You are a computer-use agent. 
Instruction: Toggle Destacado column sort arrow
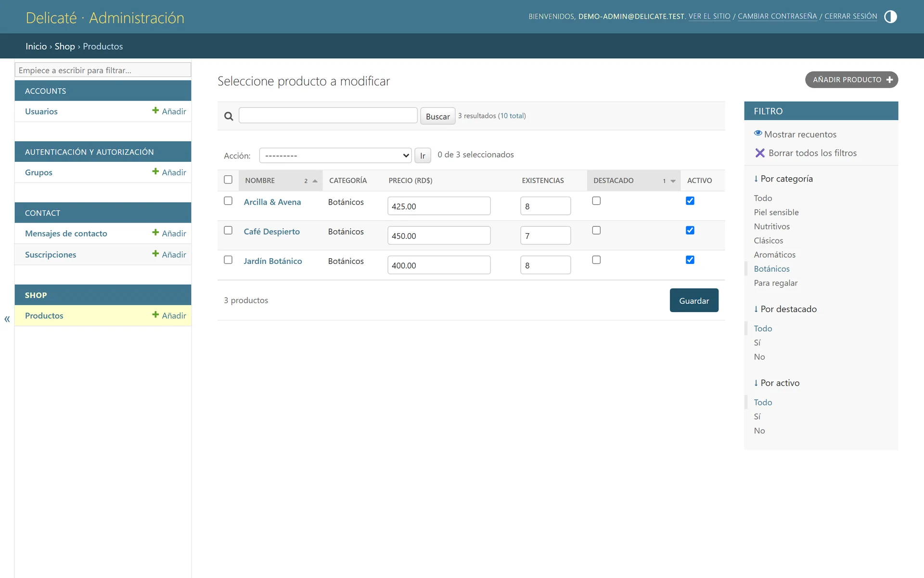pyautogui.click(x=673, y=181)
